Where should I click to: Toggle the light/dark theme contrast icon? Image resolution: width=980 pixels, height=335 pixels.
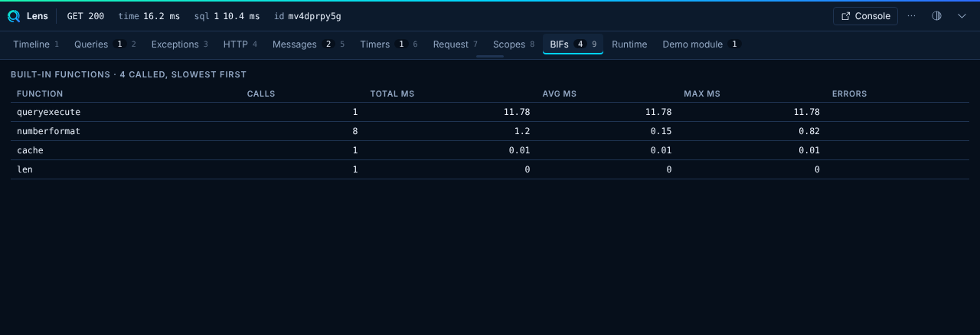(x=936, y=16)
